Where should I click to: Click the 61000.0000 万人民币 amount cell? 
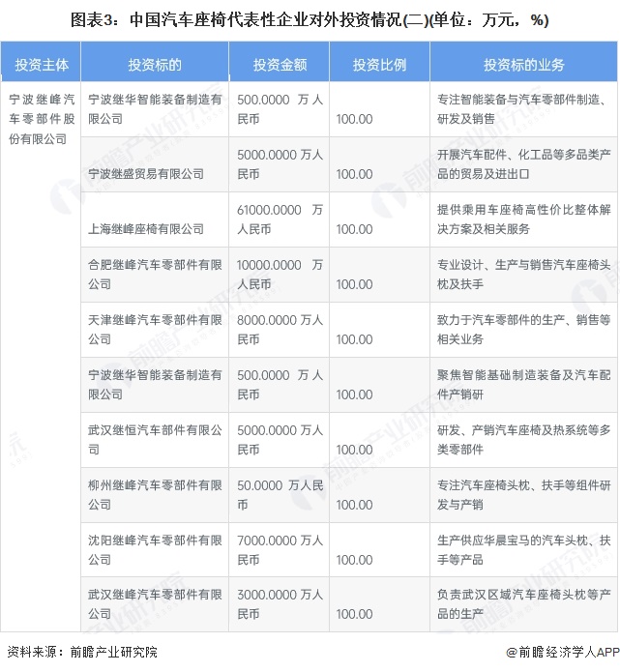pyautogui.click(x=280, y=219)
